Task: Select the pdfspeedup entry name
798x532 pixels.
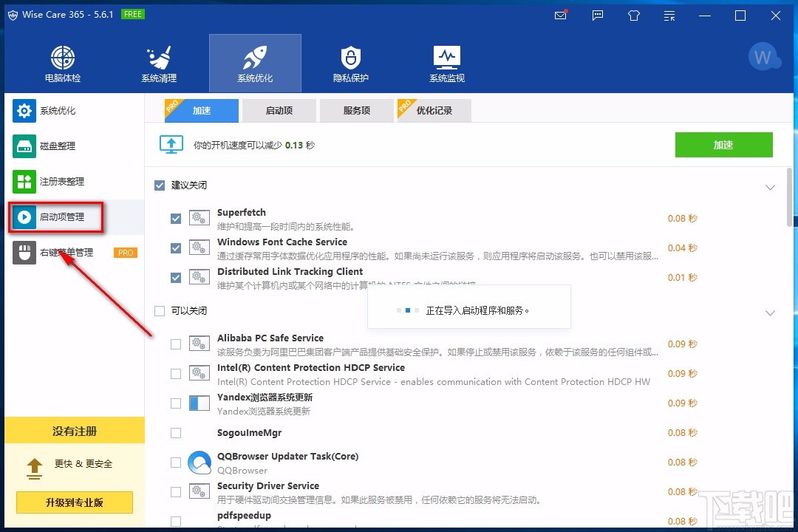Action: click(245, 515)
